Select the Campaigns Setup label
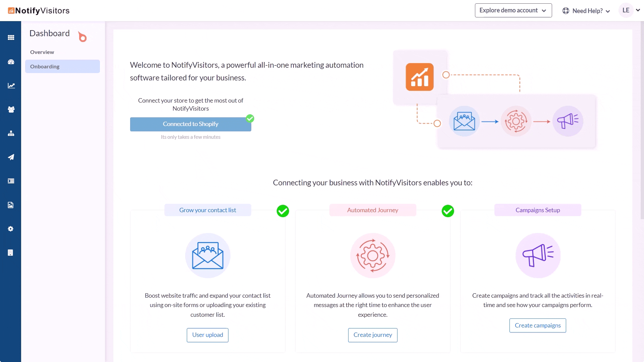The image size is (644, 362). point(538,210)
